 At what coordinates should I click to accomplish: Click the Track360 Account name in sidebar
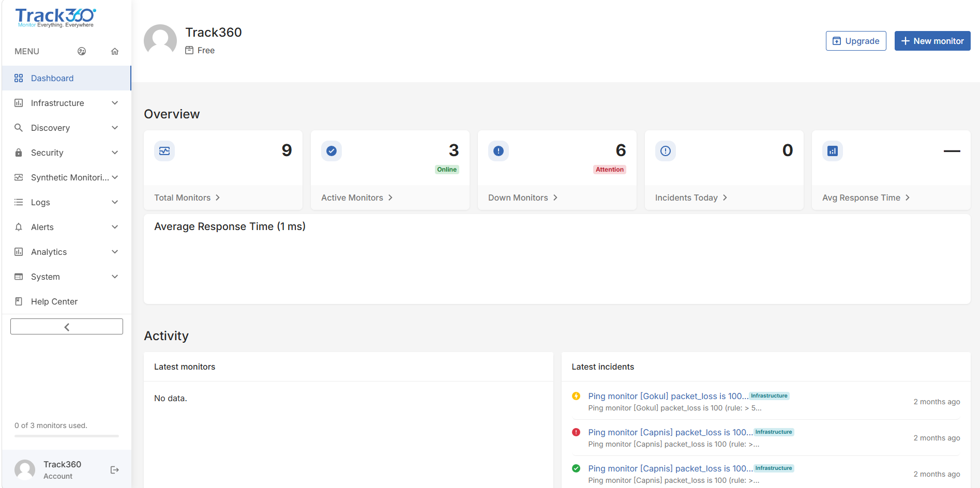[62, 464]
